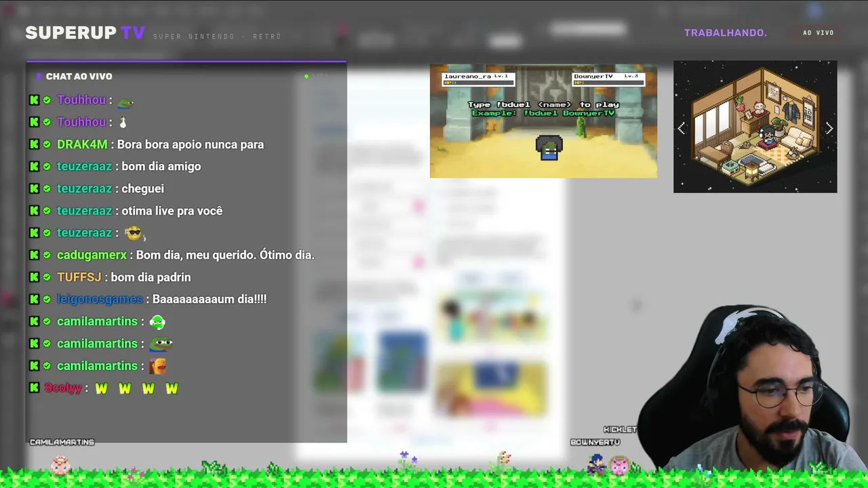Image resolution: width=868 pixels, height=488 pixels.
Task: Click the CAMILAMARTINS name label above the grass
Action: click(62, 442)
